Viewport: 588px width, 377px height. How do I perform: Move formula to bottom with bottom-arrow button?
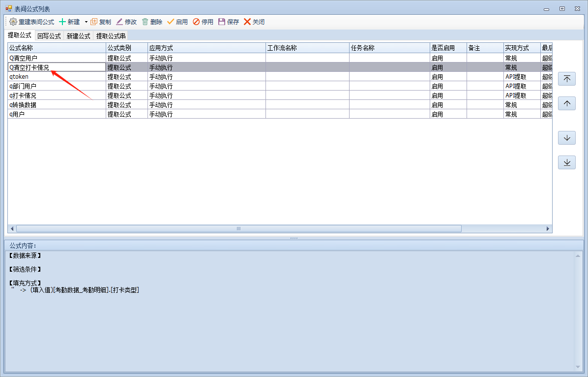(567, 162)
